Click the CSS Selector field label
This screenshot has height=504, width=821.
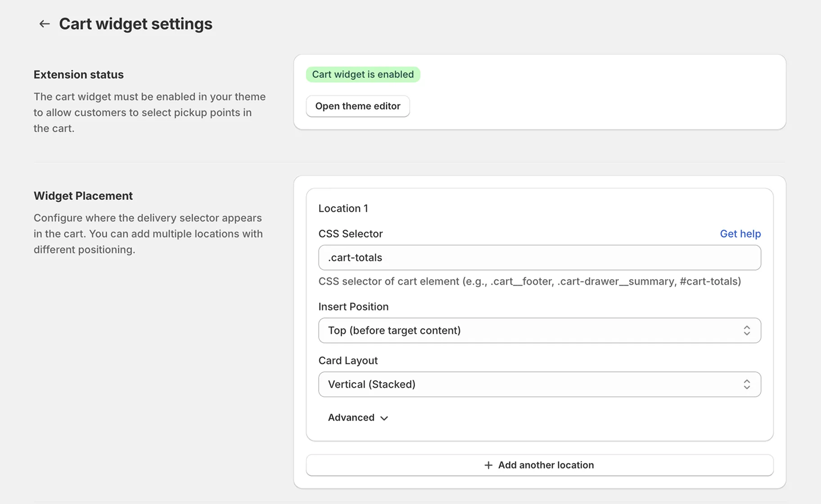[350, 234]
